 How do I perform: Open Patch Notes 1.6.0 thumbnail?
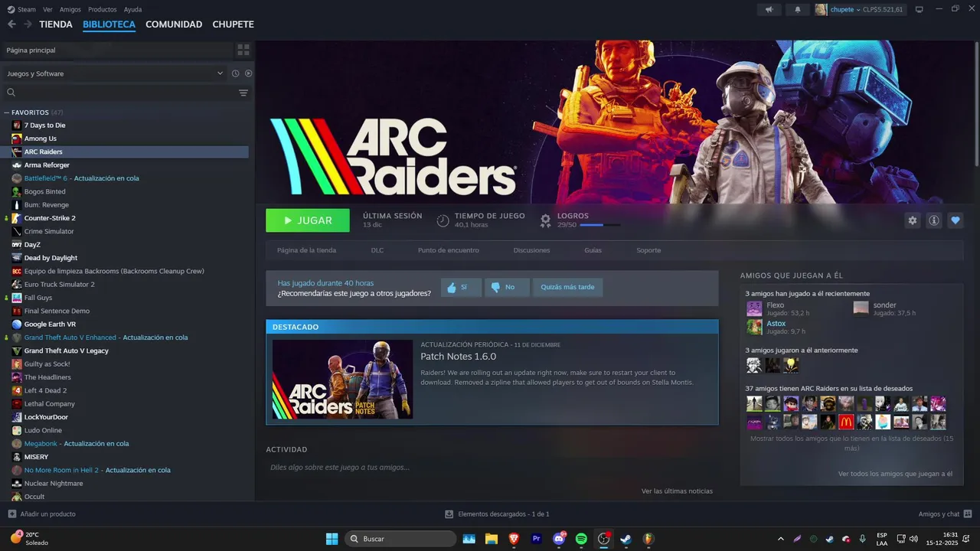(x=342, y=380)
